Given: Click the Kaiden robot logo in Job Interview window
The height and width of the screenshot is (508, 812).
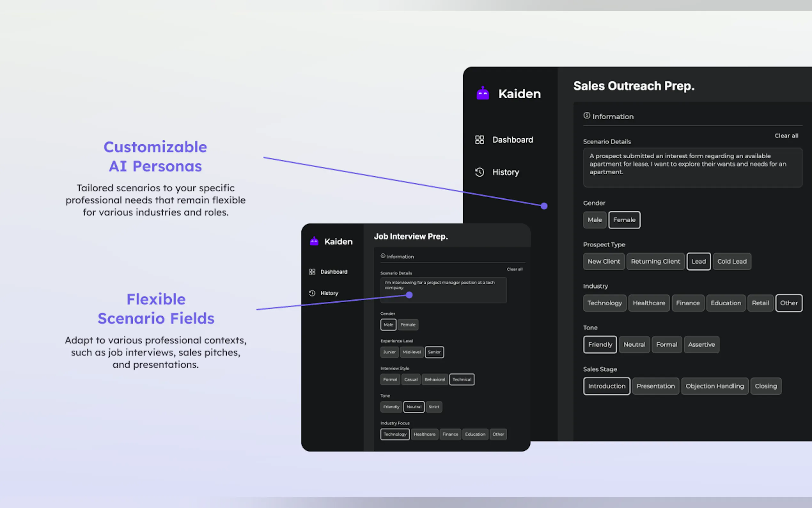Looking at the screenshot, I should (314, 241).
